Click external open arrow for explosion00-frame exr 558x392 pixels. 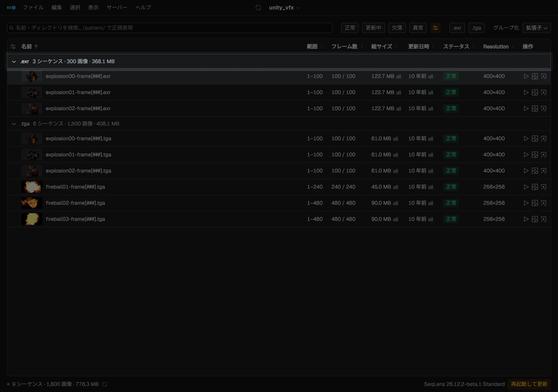point(543,76)
